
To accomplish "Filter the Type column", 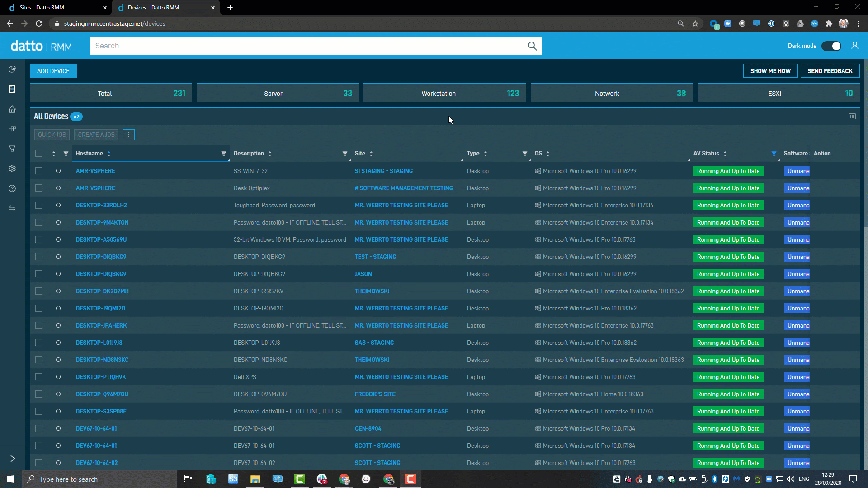I will click(x=525, y=154).
